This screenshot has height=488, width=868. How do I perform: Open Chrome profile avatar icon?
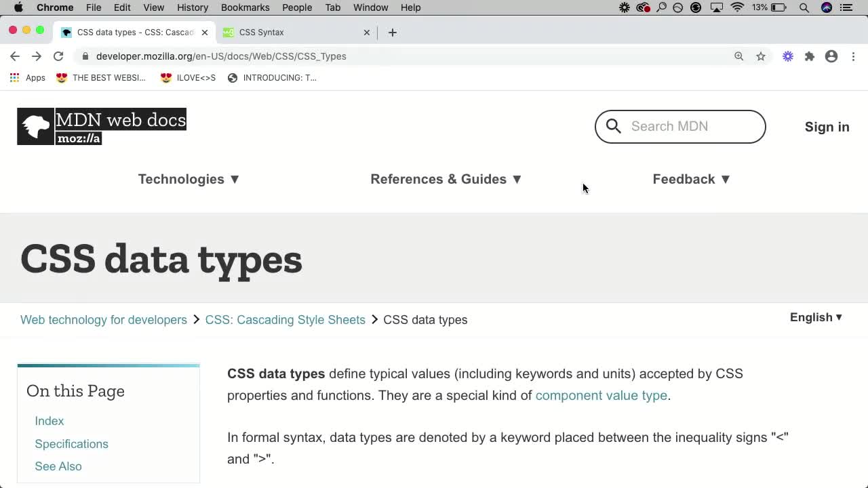pyautogui.click(x=831, y=56)
